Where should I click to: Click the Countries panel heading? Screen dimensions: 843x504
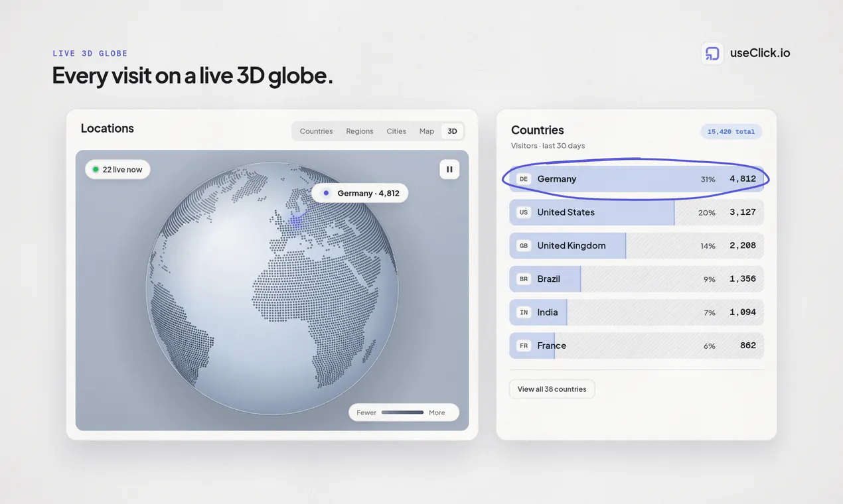538,130
